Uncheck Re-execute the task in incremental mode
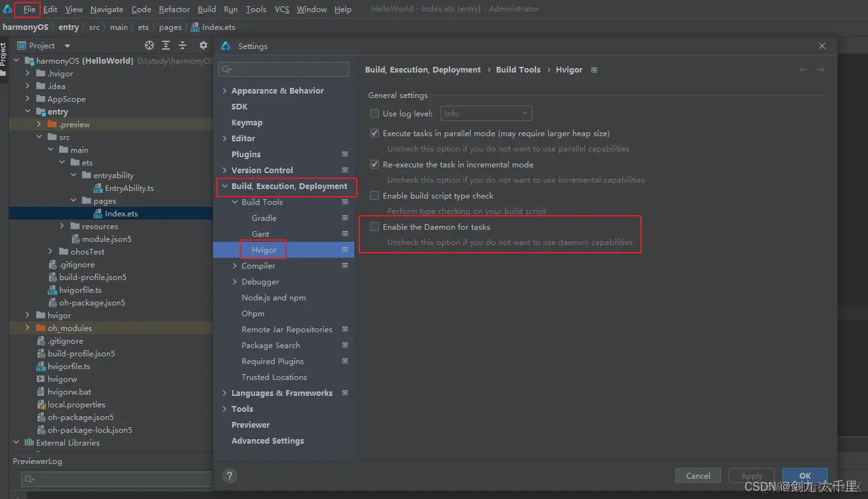The image size is (868, 499). 375,164
